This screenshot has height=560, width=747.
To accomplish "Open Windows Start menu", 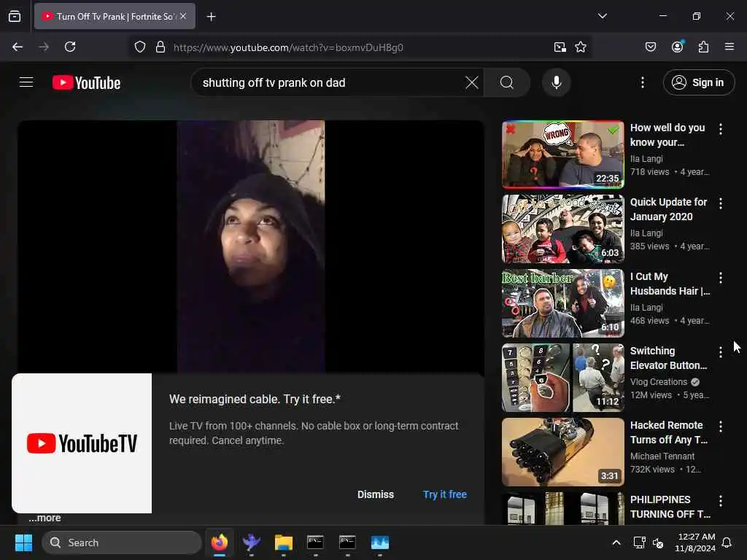I will (x=23, y=542).
